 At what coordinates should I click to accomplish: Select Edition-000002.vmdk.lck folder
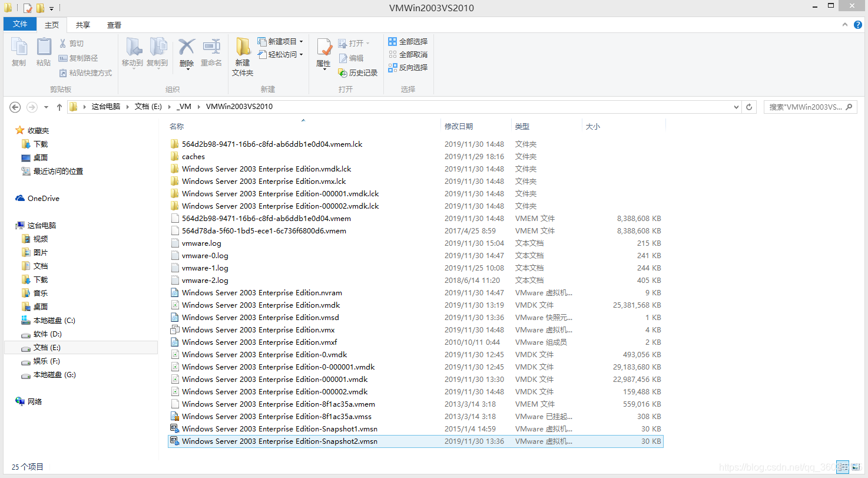(280, 206)
